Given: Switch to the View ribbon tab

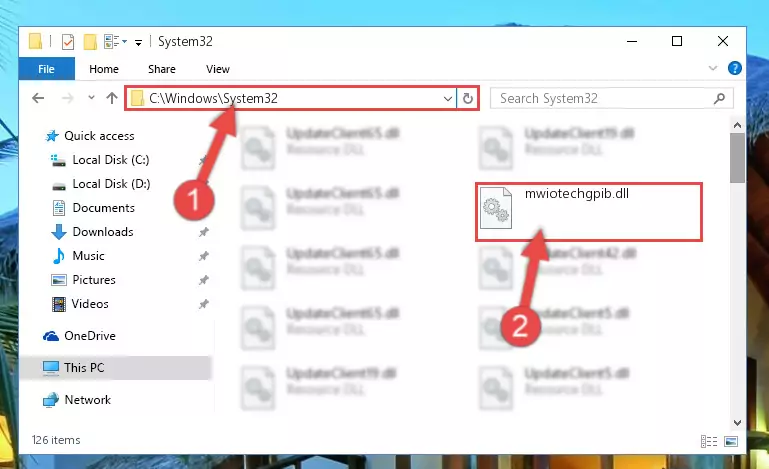Looking at the screenshot, I should pos(218,69).
